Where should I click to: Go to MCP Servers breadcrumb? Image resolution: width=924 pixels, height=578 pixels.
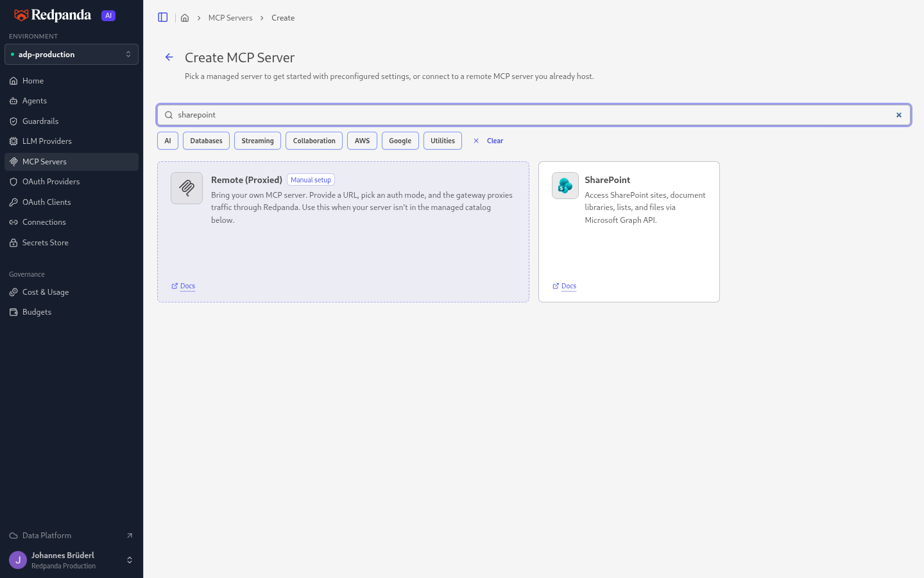pos(230,18)
